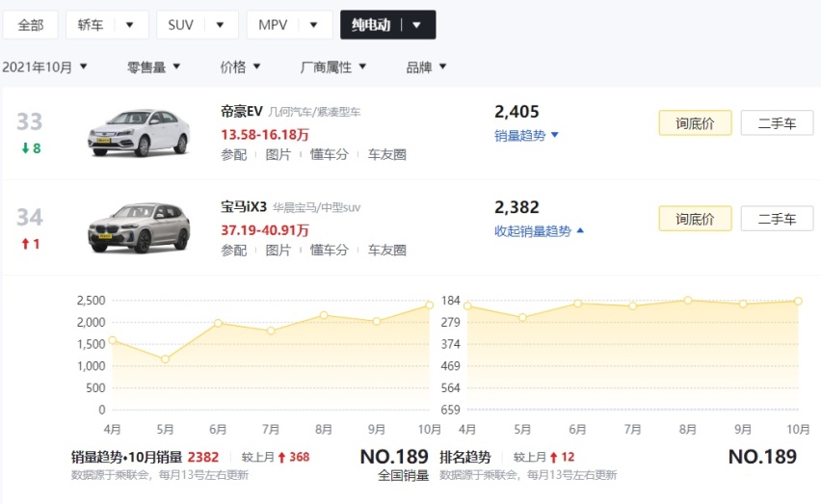The width and height of the screenshot is (821, 504).
Task: Click the 华晨宝马/中型suv subtitle
Action: (x=316, y=208)
